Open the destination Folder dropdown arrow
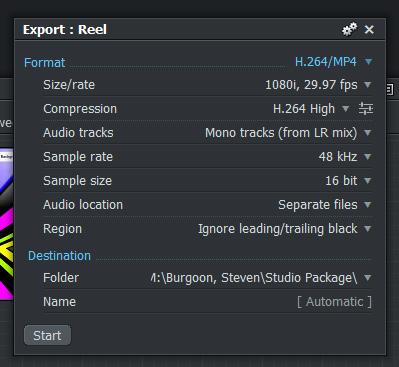Screen dimensions: 399x367 [x=367, y=277]
